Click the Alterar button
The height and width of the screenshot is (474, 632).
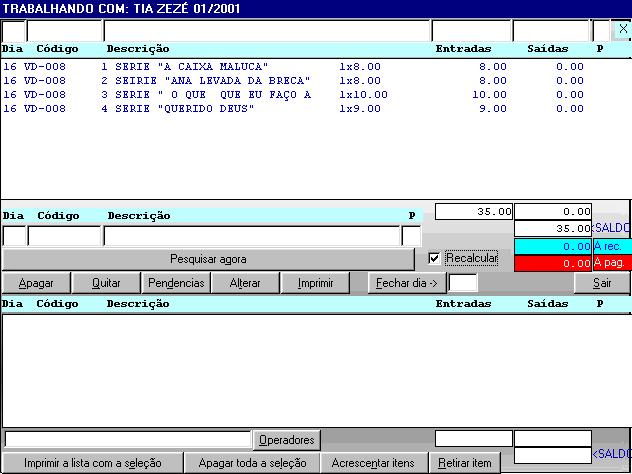tap(245, 283)
